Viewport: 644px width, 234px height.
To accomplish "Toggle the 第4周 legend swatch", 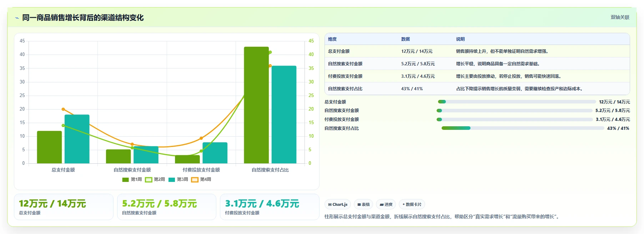I will click(195, 179).
